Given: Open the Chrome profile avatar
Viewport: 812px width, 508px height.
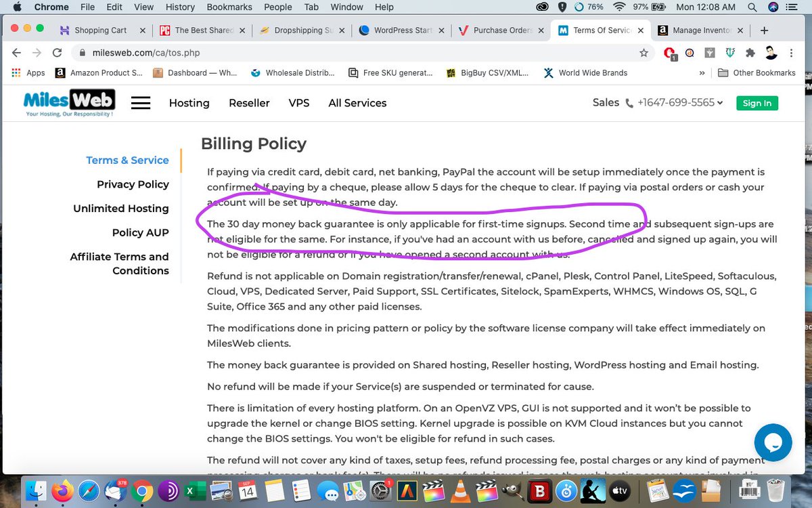Looking at the screenshot, I should tap(770, 53).
